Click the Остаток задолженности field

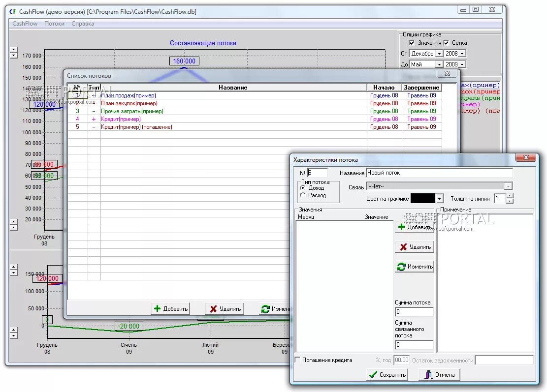click(504, 360)
